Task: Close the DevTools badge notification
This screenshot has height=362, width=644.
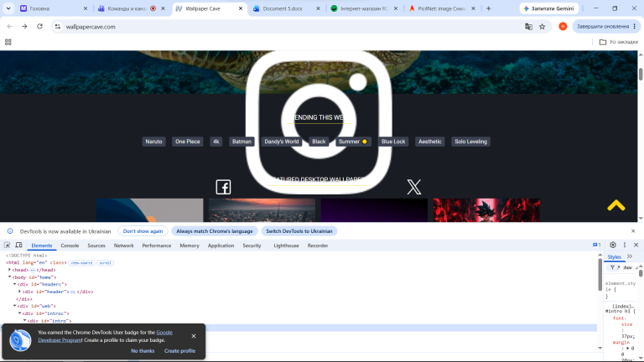Action: tap(194, 336)
